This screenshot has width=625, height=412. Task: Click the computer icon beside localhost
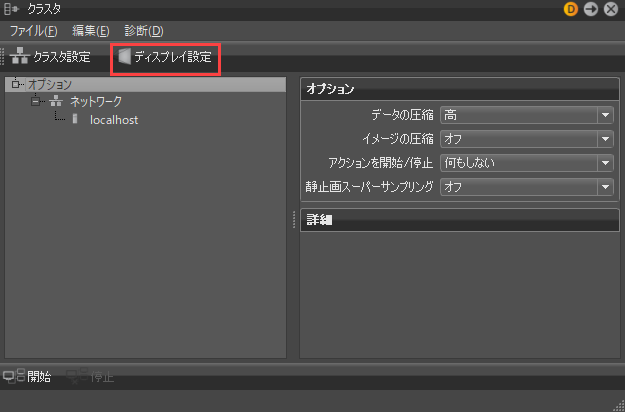(75, 119)
